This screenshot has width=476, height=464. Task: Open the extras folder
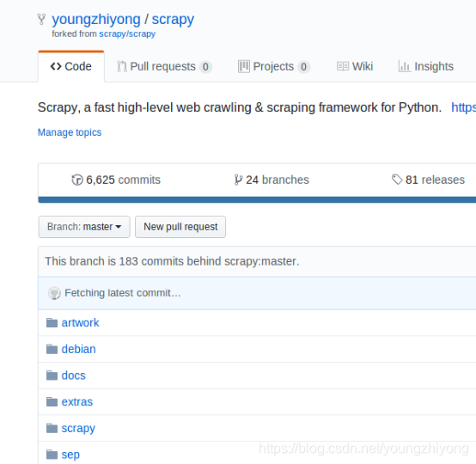pyautogui.click(x=77, y=402)
